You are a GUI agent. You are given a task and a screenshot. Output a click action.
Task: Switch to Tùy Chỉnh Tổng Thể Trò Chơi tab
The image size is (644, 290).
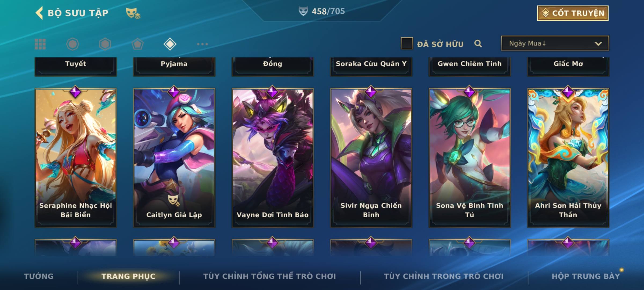click(269, 276)
